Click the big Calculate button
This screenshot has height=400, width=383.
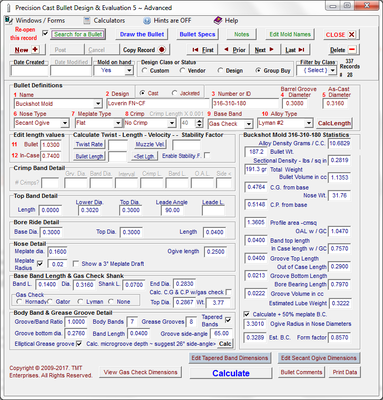click(231, 373)
